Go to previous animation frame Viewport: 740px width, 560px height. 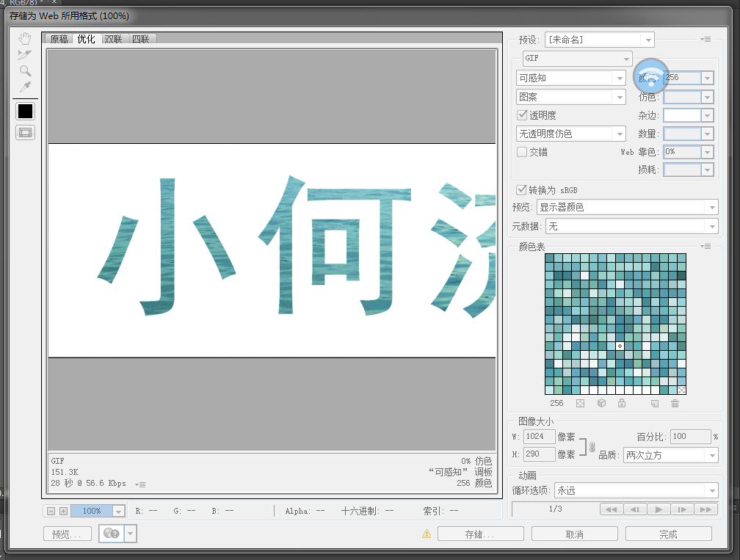click(635, 509)
